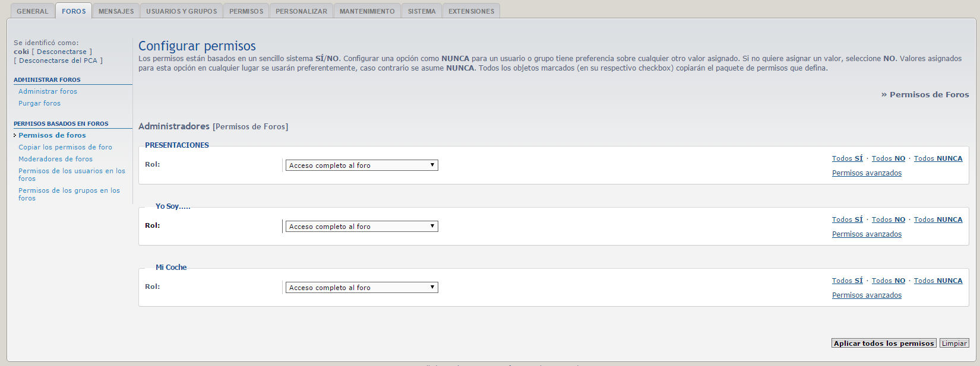Select Moderadores de foros in sidebar
The height and width of the screenshot is (366, 980).
[55, 159]
